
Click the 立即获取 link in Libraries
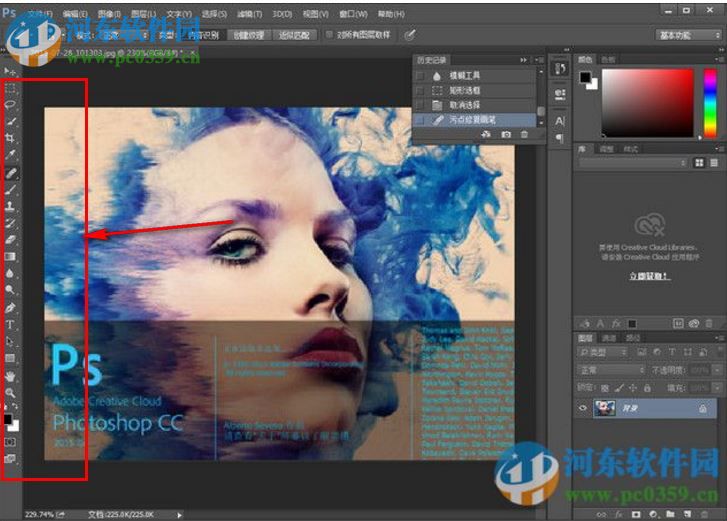pyautogui.click(x=648, y=274)
